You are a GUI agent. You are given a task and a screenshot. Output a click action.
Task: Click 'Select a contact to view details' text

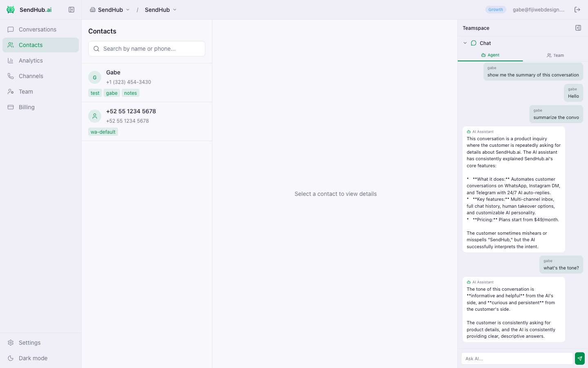pos(336,194)
